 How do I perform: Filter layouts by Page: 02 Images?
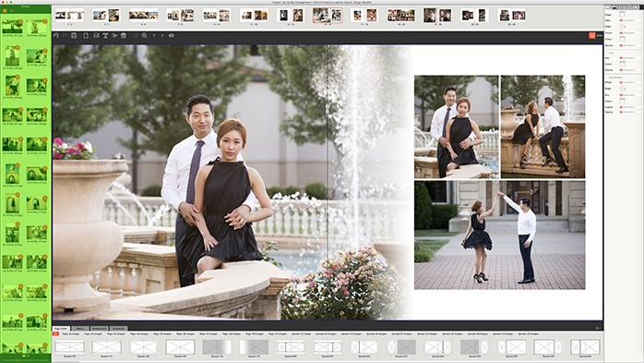[93, 333]
